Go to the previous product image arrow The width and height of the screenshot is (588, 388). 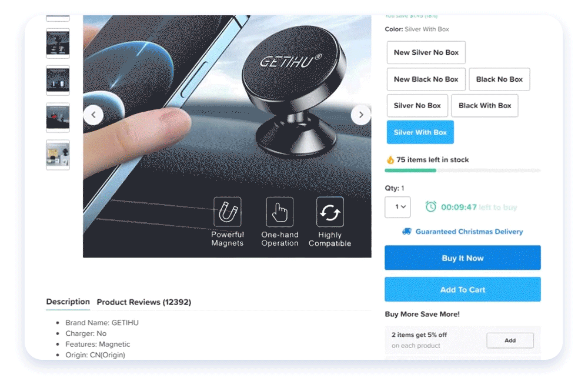click(x=93, y=115)
